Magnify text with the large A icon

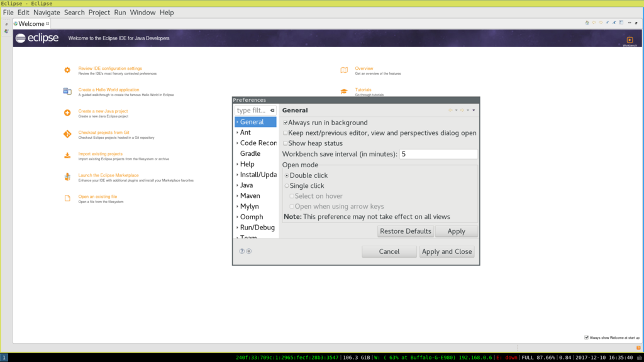pos(614,23)
